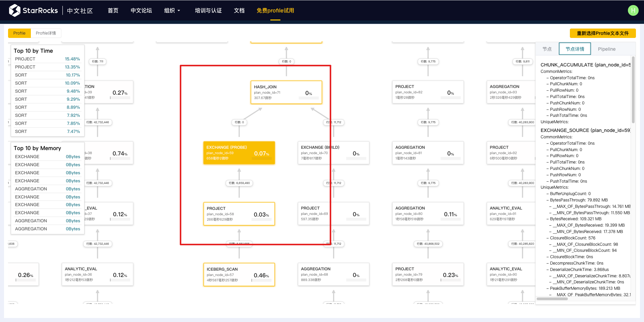Switch to the 节点 tab

click(x=547, y=49)
